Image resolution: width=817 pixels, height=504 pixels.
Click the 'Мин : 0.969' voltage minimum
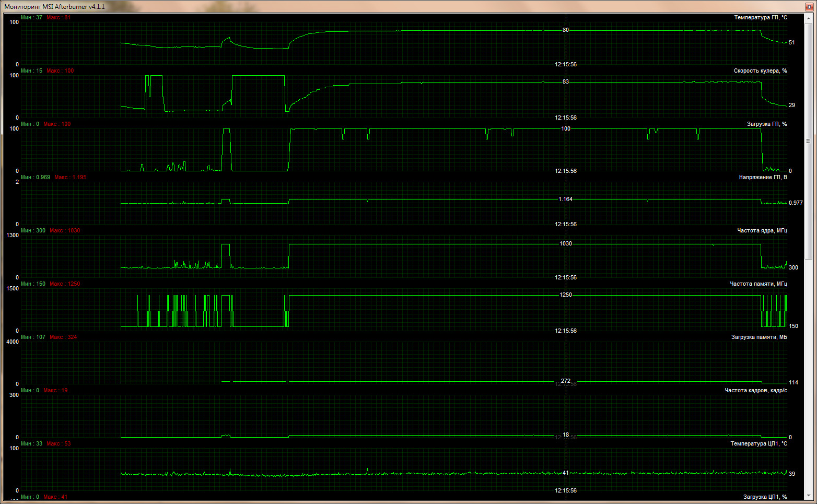click(x=36, y=178)
